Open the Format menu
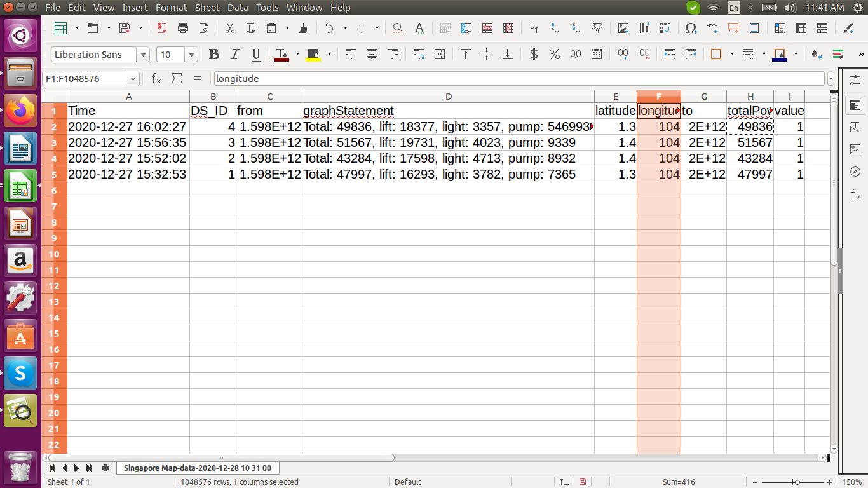 coord(172,8)
